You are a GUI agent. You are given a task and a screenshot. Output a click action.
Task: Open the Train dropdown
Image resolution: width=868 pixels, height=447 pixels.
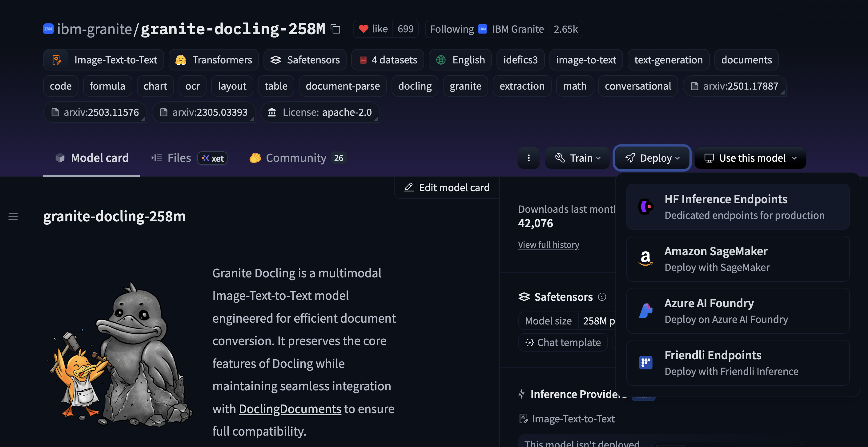577,158
